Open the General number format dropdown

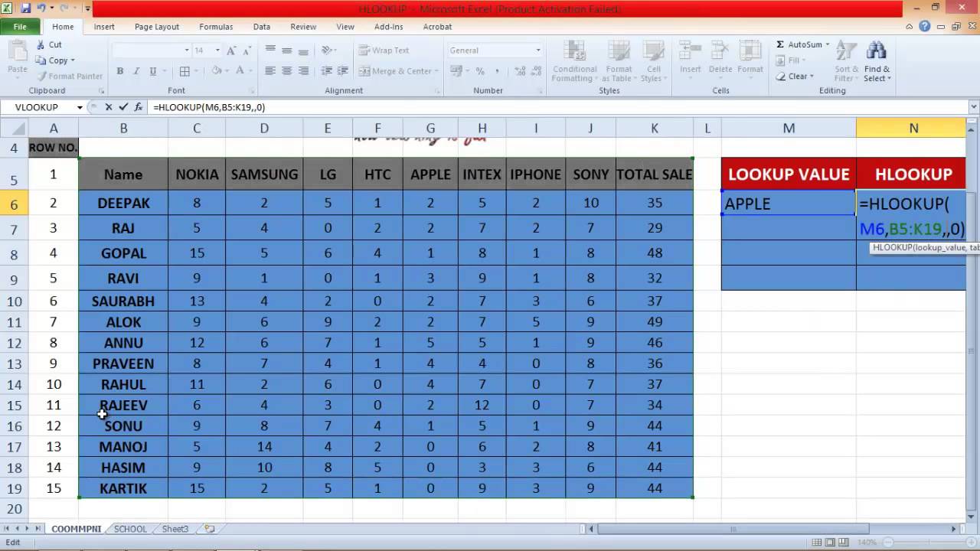tap(538, 51)
